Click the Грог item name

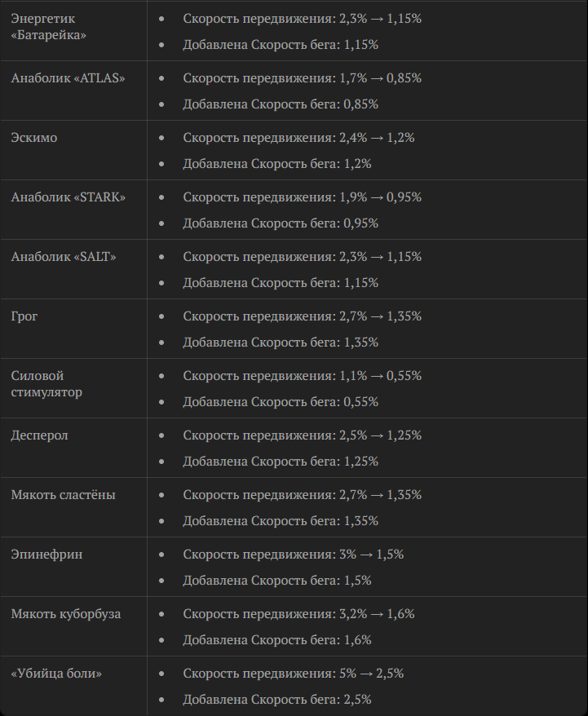(24, 316)
